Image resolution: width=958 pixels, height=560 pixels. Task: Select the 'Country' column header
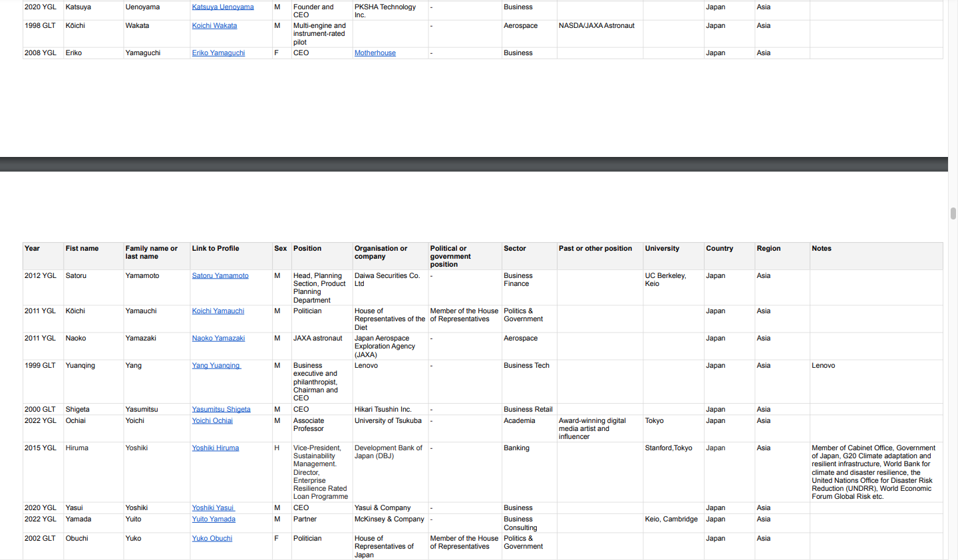pos(729,256)
